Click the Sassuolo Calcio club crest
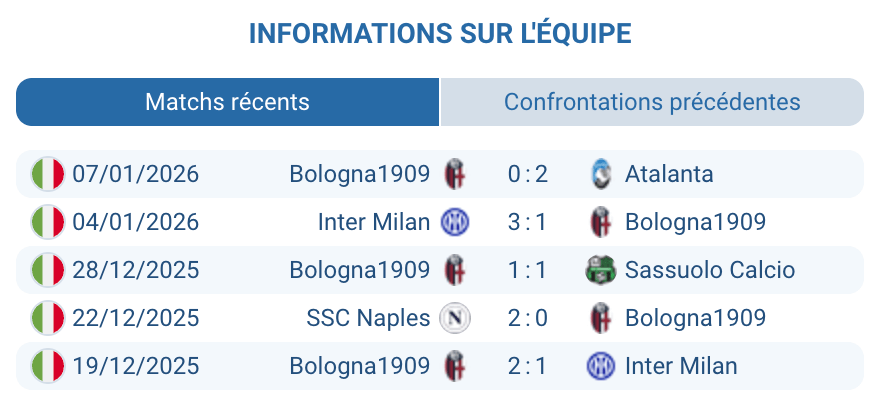880x410 pixels. tap(600, 270)
